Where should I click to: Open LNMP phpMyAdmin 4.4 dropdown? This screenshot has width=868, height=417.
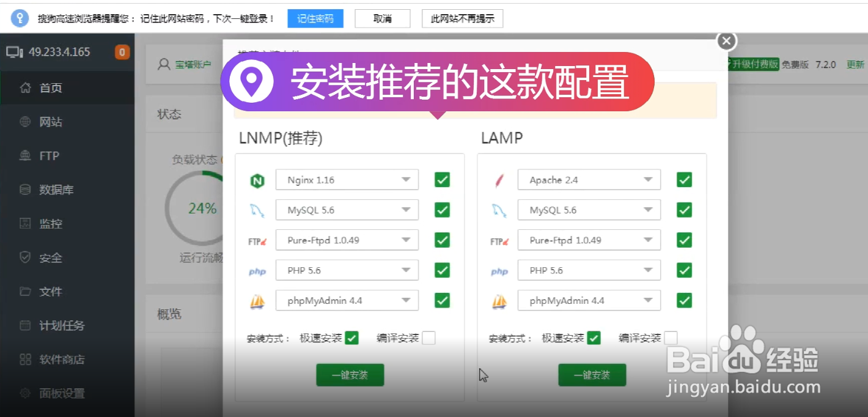coord(347,300)
